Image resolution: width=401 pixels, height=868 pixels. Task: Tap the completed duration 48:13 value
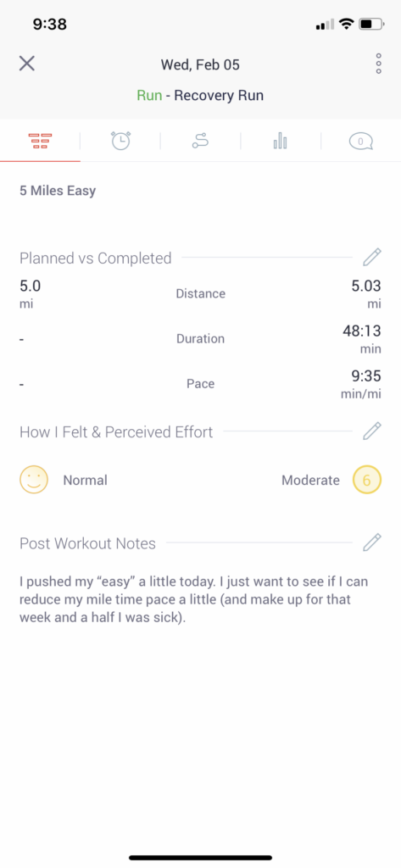click(362, 338)
